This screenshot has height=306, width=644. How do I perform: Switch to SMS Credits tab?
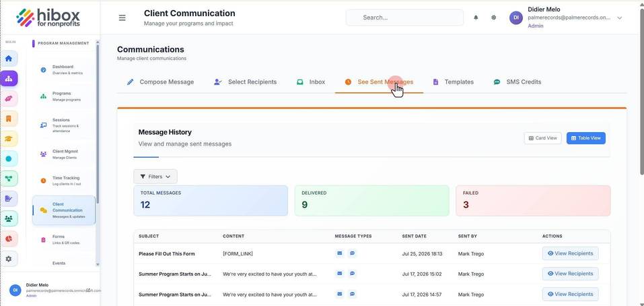tap(517, 82)
